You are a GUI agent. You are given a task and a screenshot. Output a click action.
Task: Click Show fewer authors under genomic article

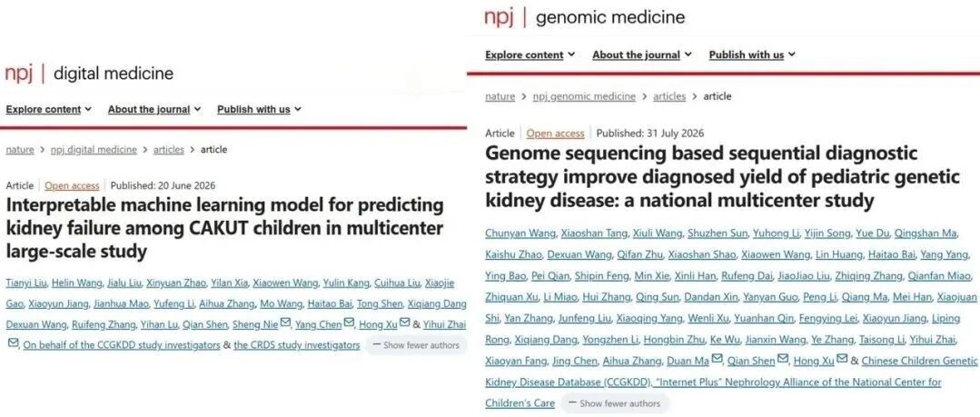(x=614, y=403)
